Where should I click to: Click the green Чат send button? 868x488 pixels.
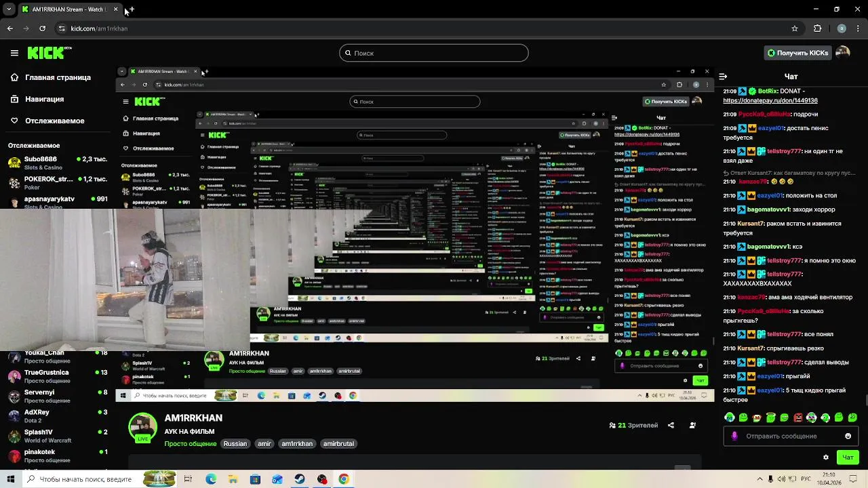[x=848, y=457]
